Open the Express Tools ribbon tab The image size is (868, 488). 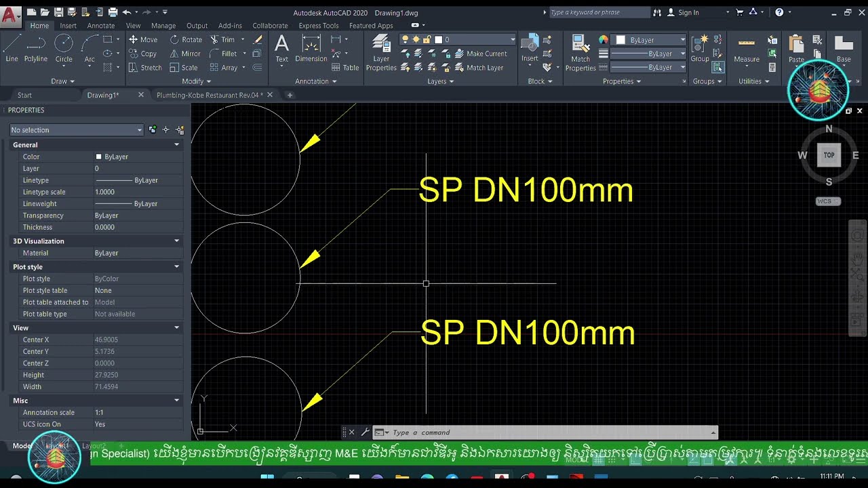pyautogui.click(x=319, y=26)
